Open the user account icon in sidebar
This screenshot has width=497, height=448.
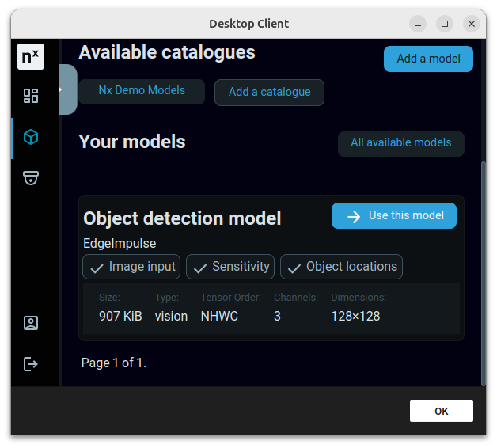31,323
